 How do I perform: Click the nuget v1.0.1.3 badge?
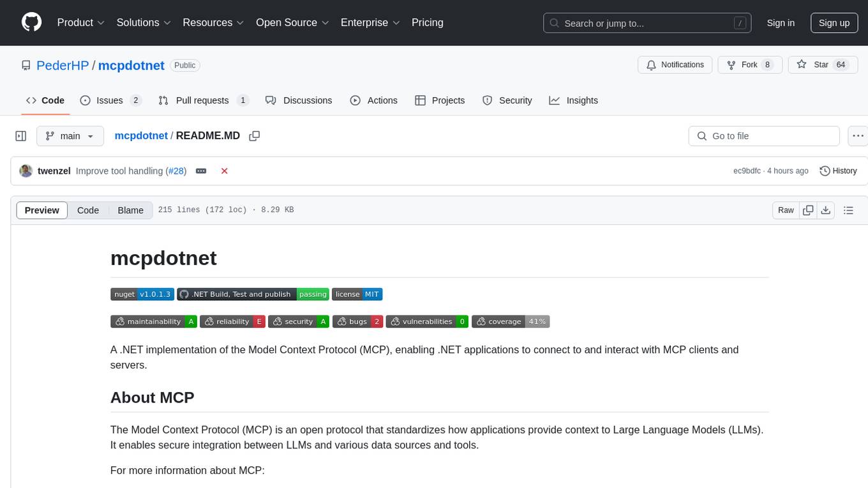coord(142,294)
